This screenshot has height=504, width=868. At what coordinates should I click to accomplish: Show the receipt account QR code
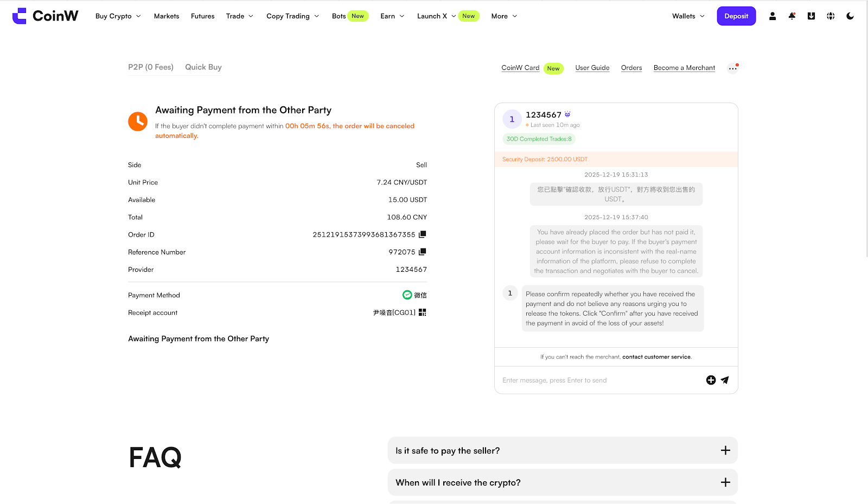click(x=423, y=312)
